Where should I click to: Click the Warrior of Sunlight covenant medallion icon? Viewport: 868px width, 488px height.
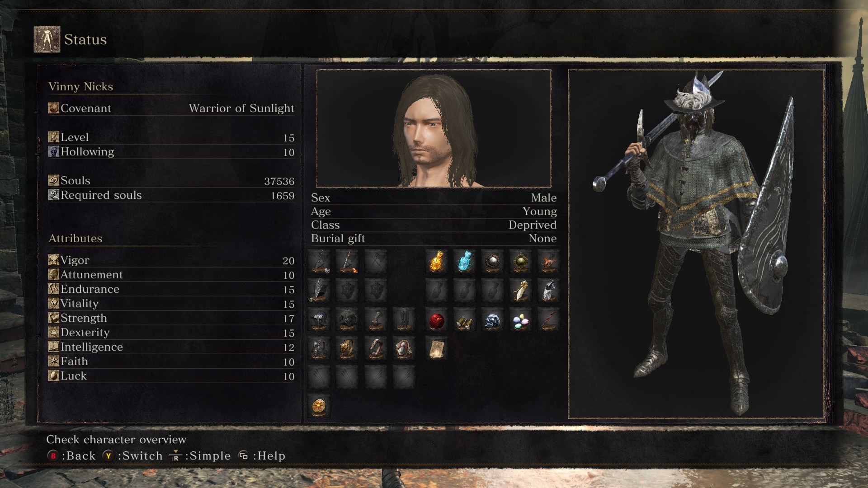click(319, 405)
